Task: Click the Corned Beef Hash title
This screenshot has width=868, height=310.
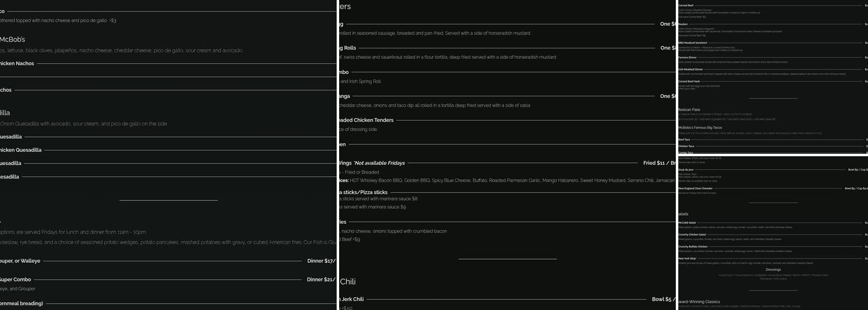Action: [689, 81]
